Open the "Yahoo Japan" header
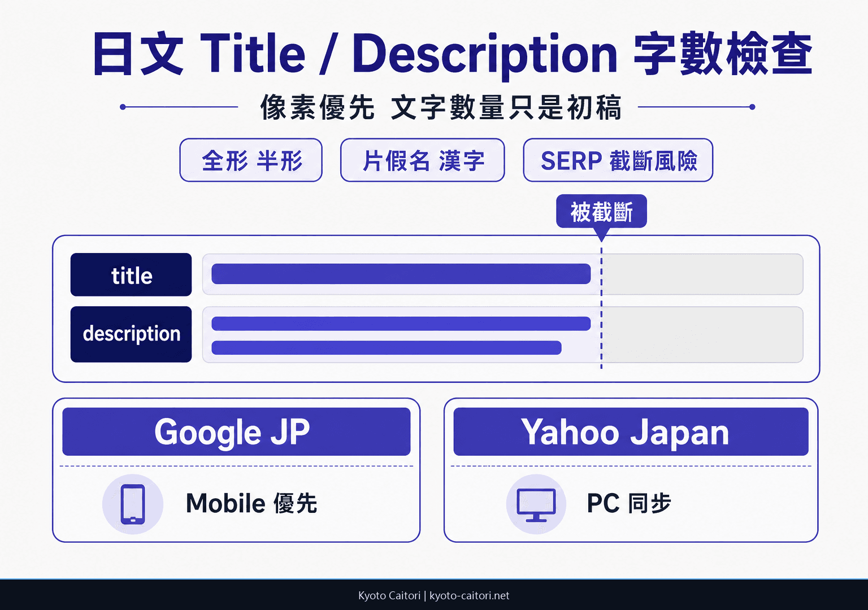This screenshot has width=868, height=610. pyautogui.click(x=631, y=432)
